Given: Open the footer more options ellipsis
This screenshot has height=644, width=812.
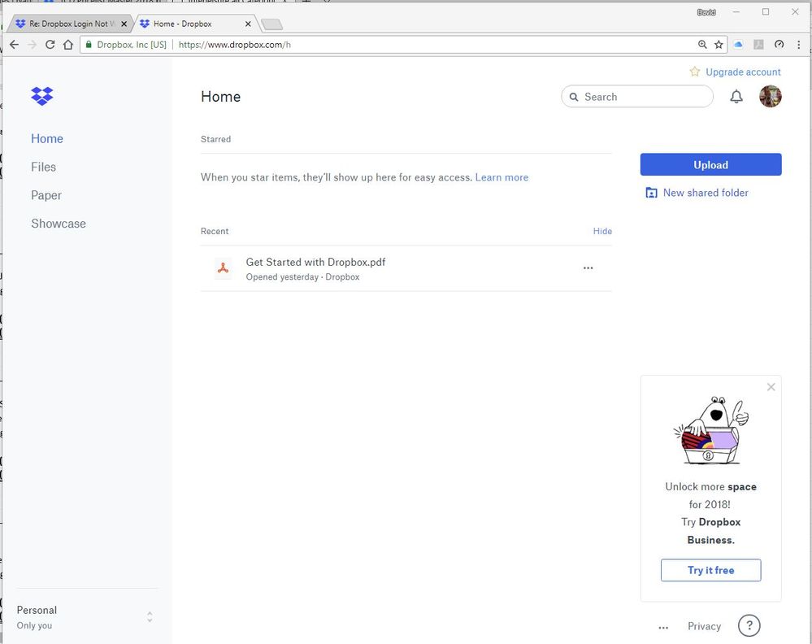Looking at the screenshot, I should (x=663, y=627).
